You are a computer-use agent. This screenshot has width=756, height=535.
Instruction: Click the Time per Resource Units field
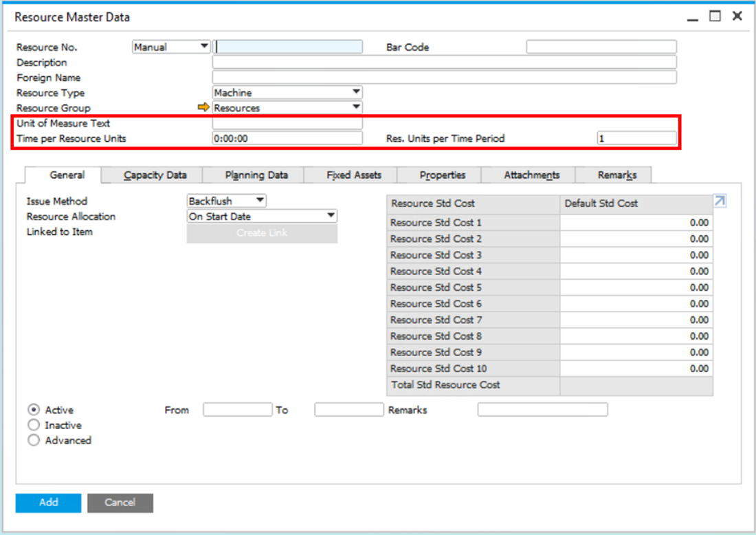click(x=287, y=138)
